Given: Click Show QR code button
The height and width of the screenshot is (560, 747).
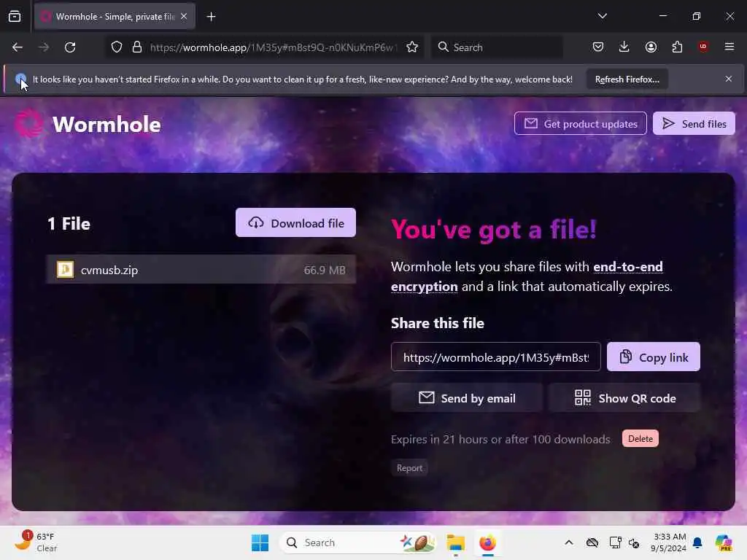Looking at the screenshot, I should click(624, 398).
